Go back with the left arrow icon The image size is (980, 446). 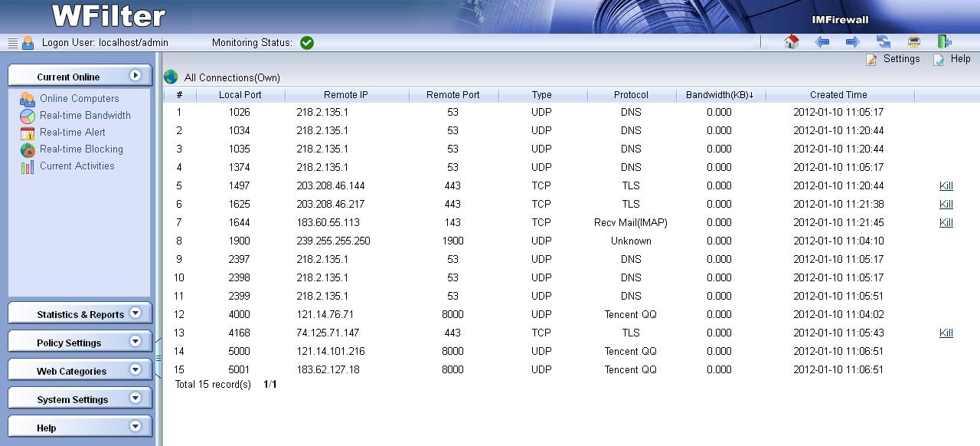tap(822, 42)
